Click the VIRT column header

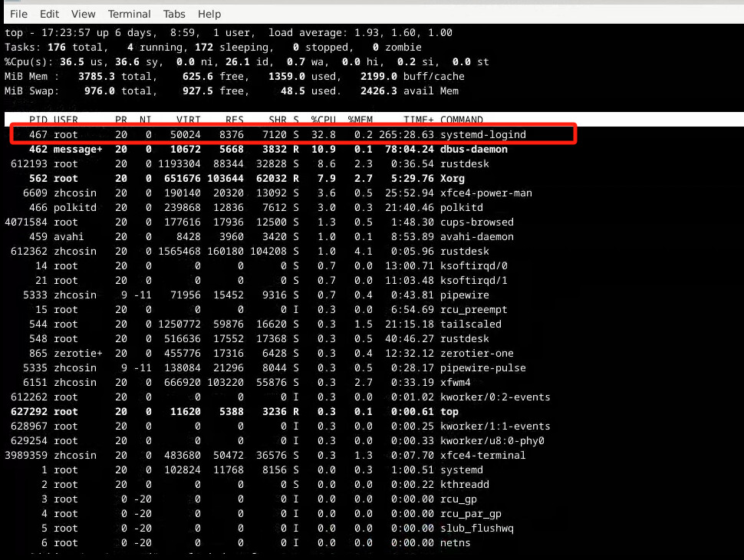point(189,120)
